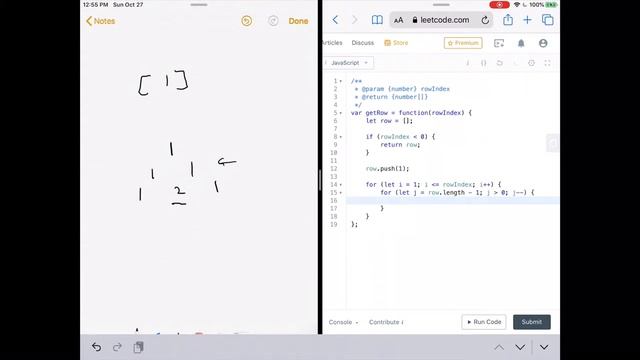The width and height of the screenshot is (640, 360).
Task: Tap the undo circle icon in Notes
Action: coord(247,21)
